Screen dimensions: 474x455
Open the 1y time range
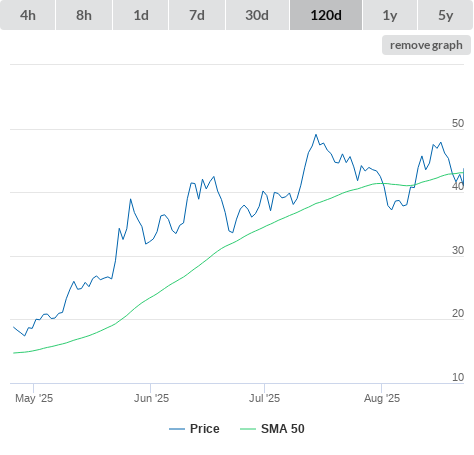(x=390, y=15)
